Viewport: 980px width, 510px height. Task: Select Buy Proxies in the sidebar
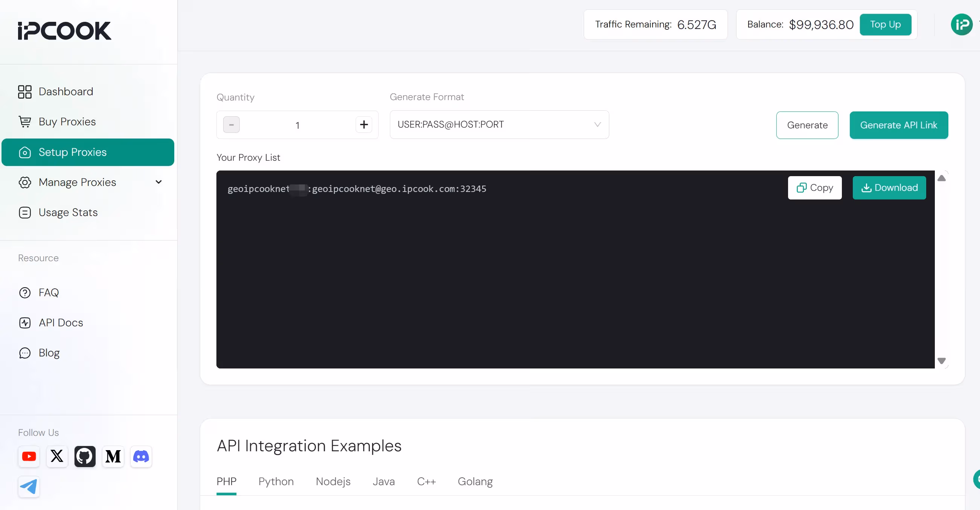[67, 122]
